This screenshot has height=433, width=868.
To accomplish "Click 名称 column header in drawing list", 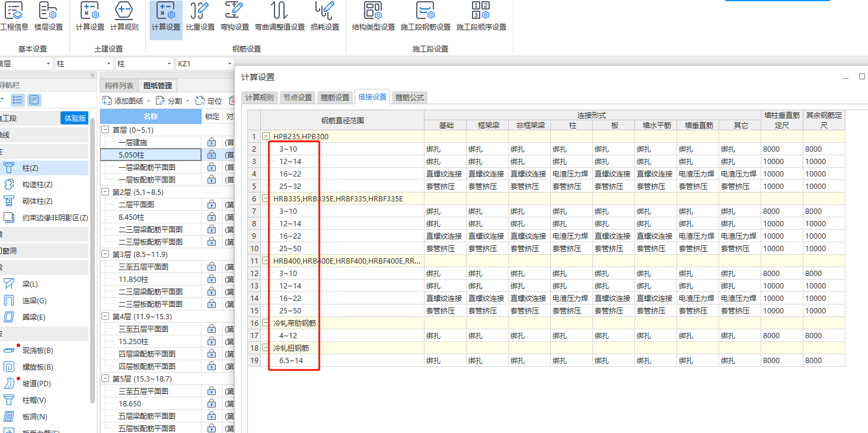I will tap(151, 117).
